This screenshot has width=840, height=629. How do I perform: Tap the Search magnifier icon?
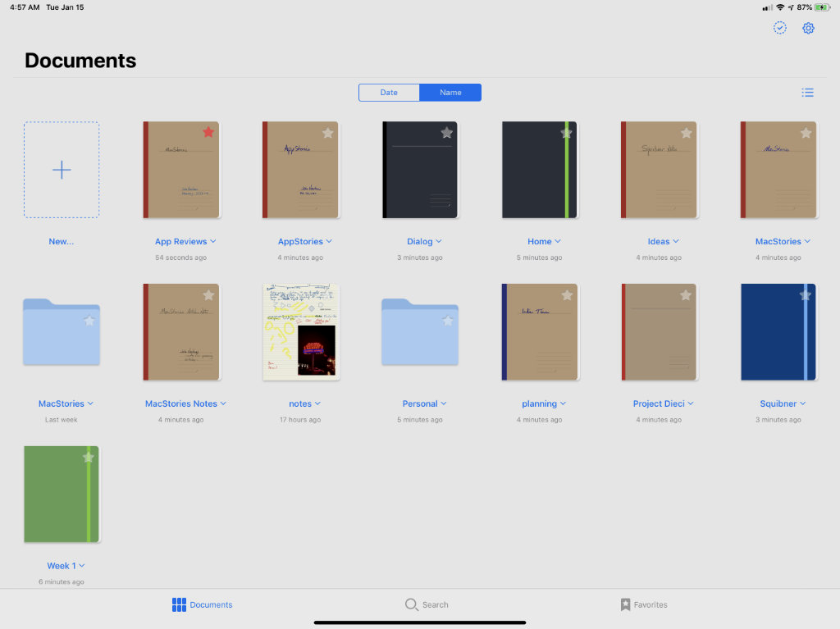(x=411, y=604)
